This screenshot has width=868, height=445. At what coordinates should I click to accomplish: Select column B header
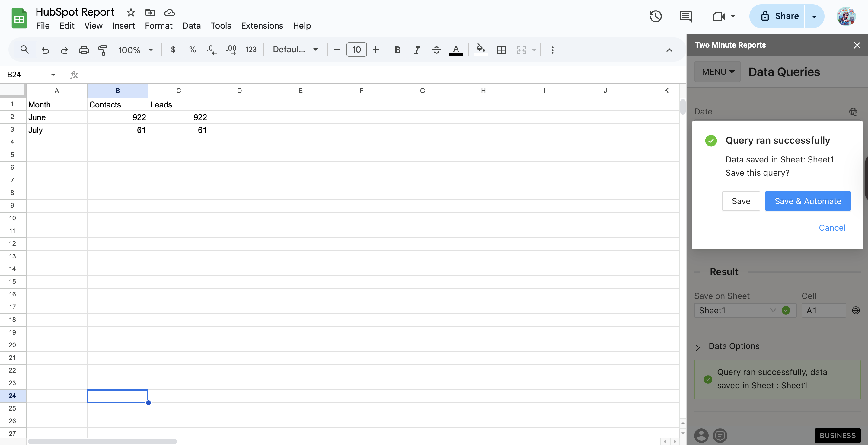[118, 91]
